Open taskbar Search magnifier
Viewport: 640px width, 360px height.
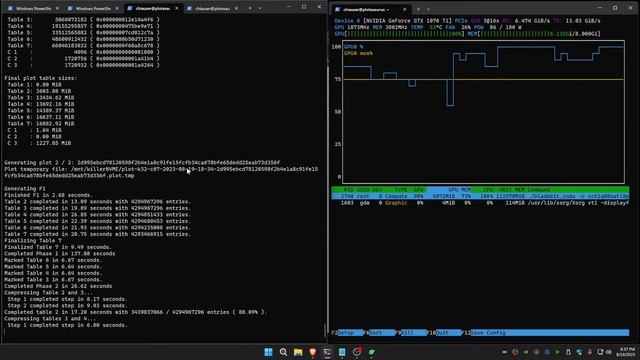(283, 352)
